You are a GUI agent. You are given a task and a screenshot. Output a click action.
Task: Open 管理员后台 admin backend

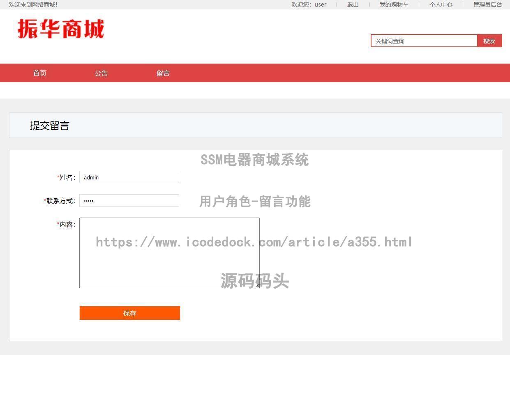(487, 5)
